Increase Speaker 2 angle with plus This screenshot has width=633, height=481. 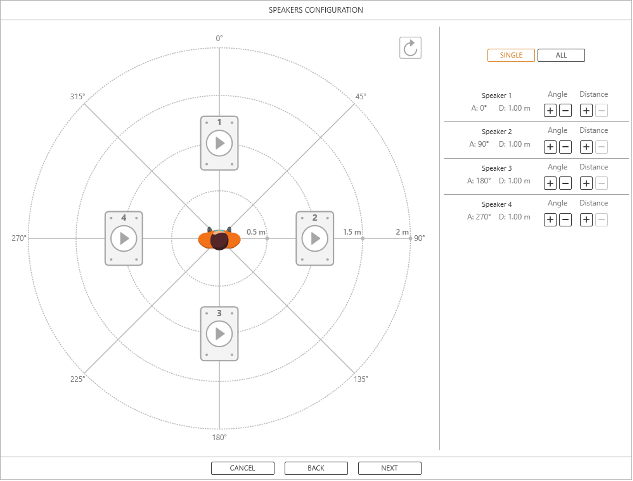coord(550,147)
